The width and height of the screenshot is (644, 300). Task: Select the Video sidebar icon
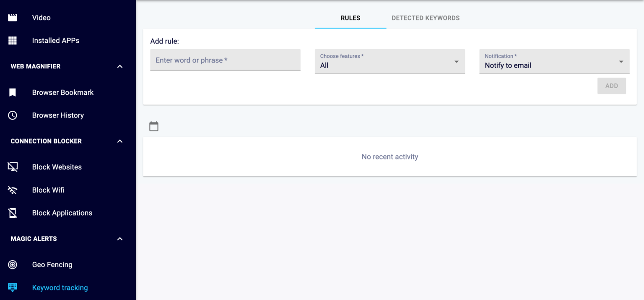12,17
